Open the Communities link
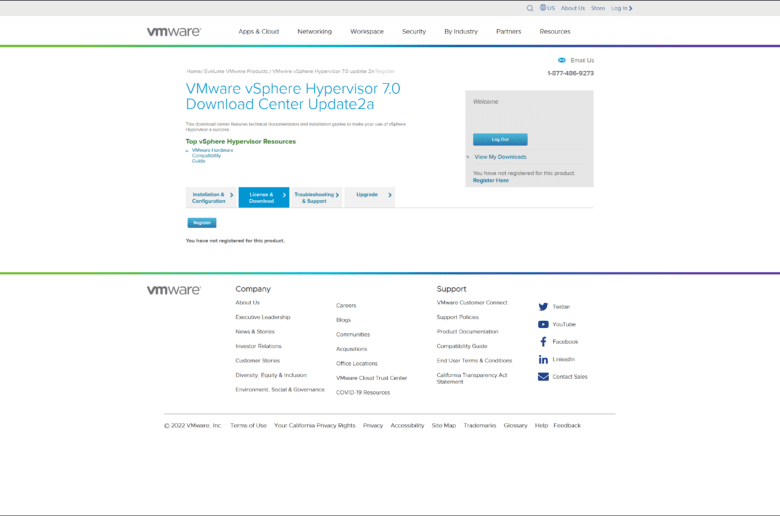780x516 pixels. point(353,334)
